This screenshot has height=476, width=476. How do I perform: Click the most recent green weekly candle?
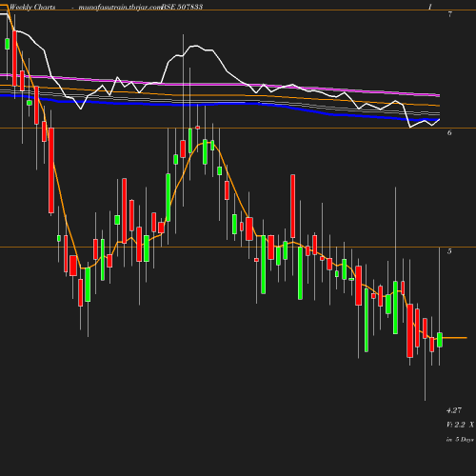click(440, 340)
